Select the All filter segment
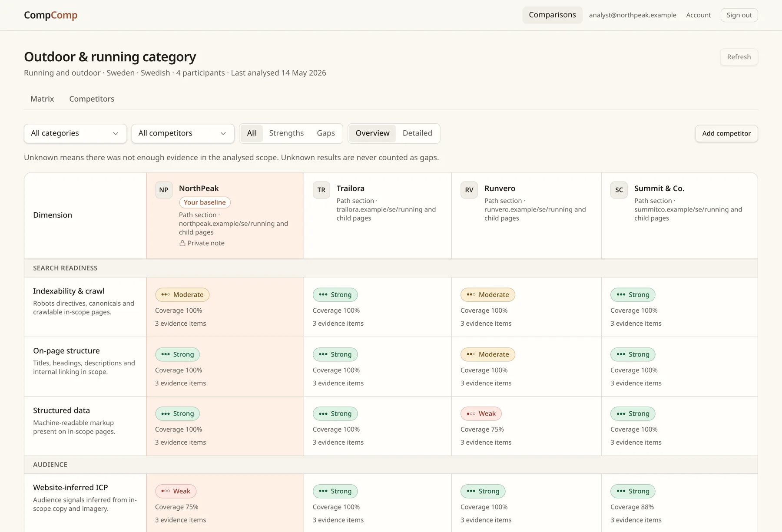The image size is (782, 532). 252,133
